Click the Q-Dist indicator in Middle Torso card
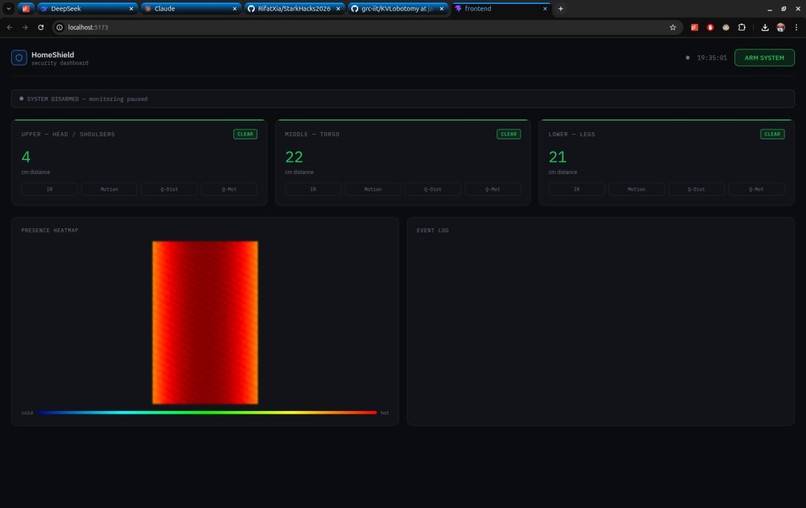This screenshot has width=806, height=508. pos(433,189)
